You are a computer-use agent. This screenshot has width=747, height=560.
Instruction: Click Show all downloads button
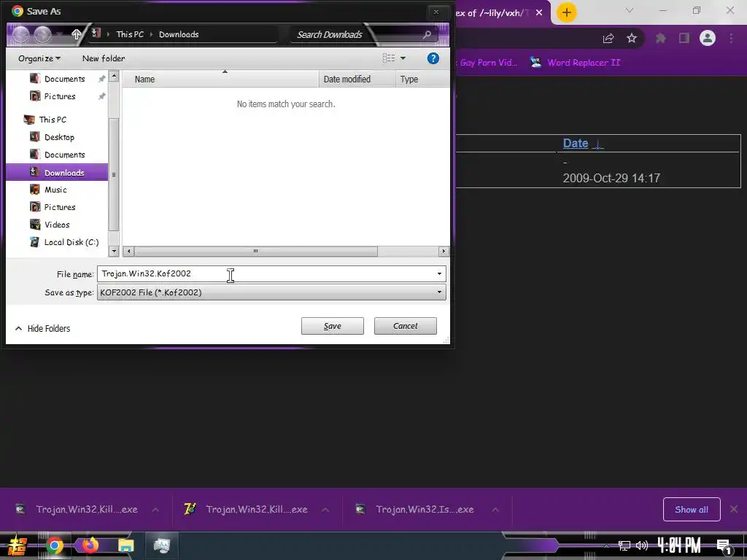click(692, 510)
